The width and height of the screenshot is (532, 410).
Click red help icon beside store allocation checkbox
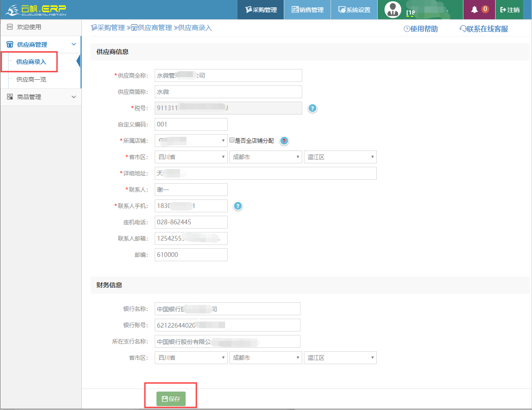[x=284, y=141]
